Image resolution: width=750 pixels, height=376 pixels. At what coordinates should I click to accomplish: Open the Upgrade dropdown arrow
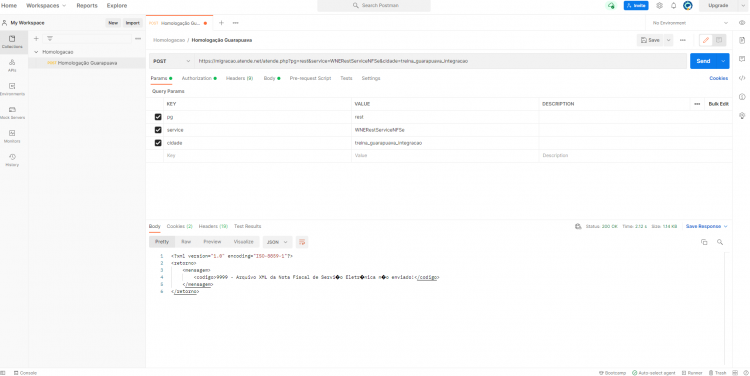[x=742, y=6]
